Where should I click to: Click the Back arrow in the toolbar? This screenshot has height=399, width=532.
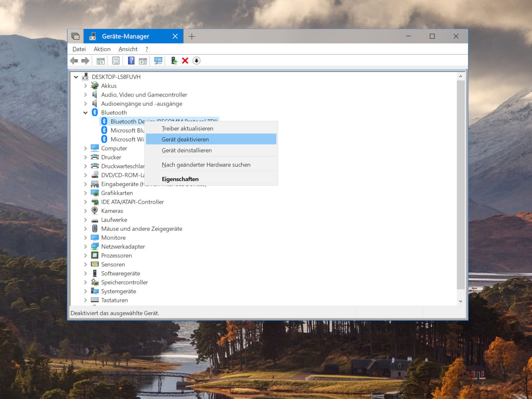[74, 61]
